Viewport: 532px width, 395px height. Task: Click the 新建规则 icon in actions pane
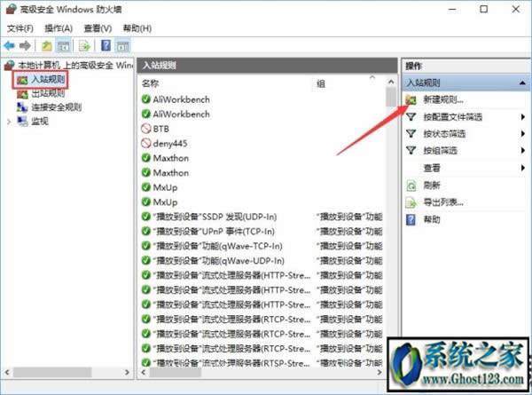tap(411, 99)
